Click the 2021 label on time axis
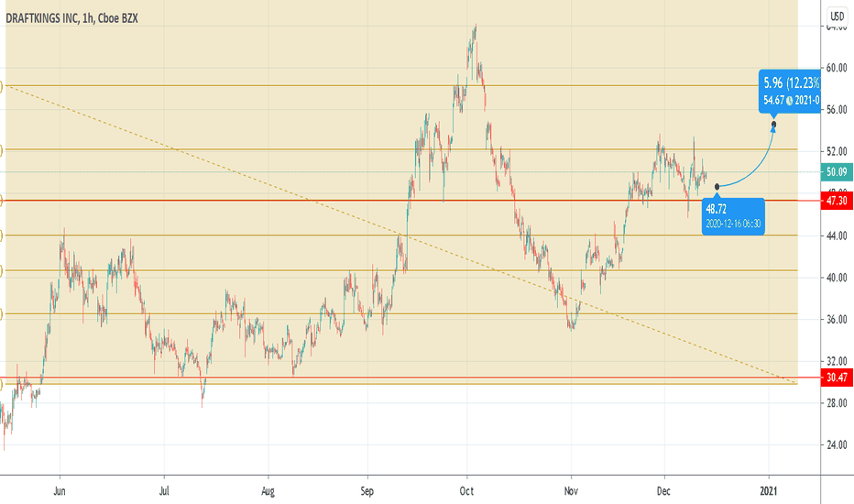854x504 pixels. 769,491
